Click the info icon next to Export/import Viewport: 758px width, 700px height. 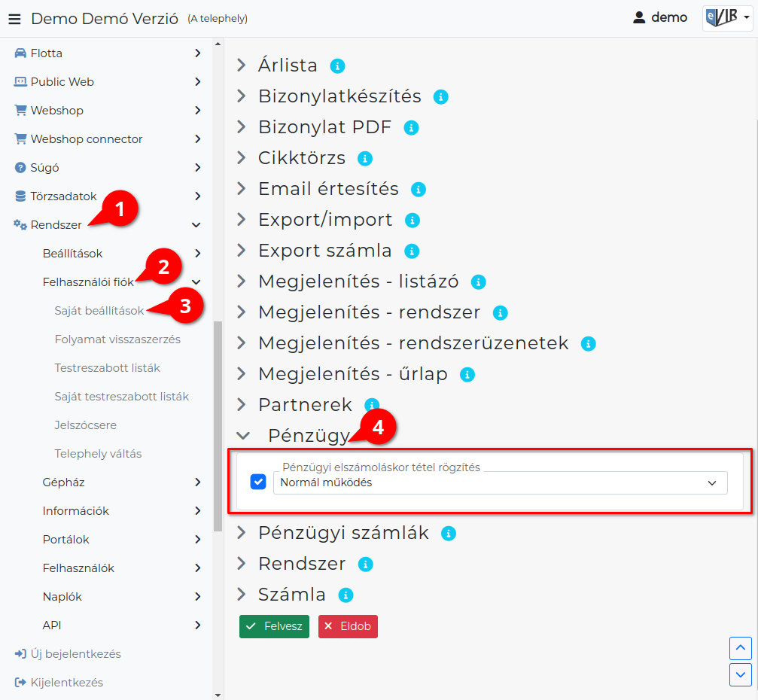(x=412, y=221)
